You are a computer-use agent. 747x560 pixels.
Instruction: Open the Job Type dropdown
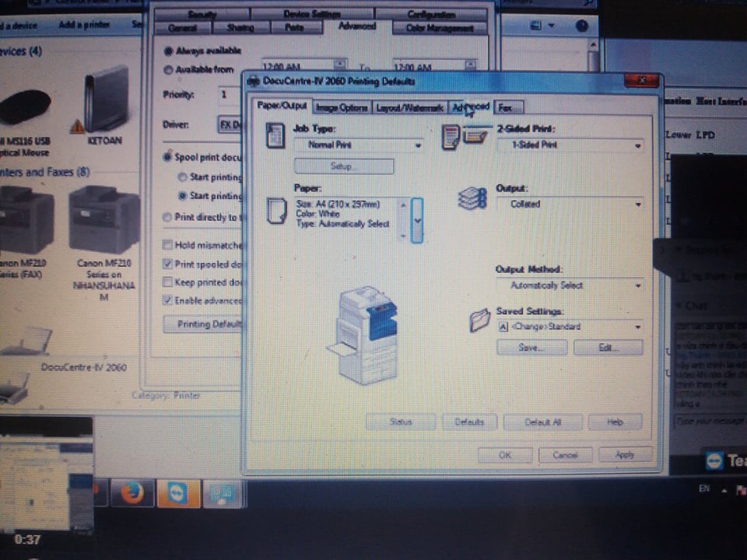click(359, 145)
